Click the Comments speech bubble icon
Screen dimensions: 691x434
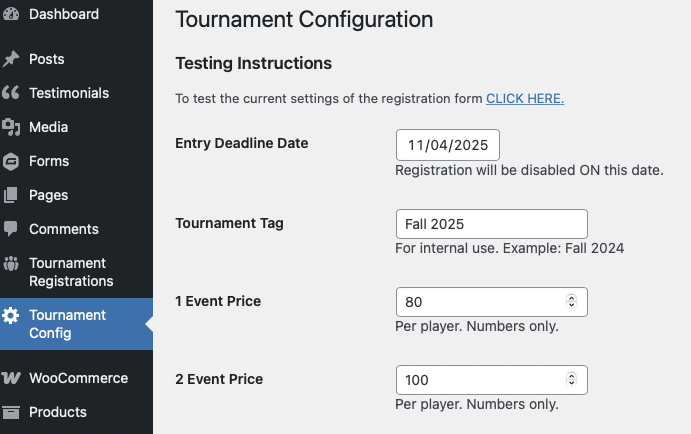click(x=11, y=229)
